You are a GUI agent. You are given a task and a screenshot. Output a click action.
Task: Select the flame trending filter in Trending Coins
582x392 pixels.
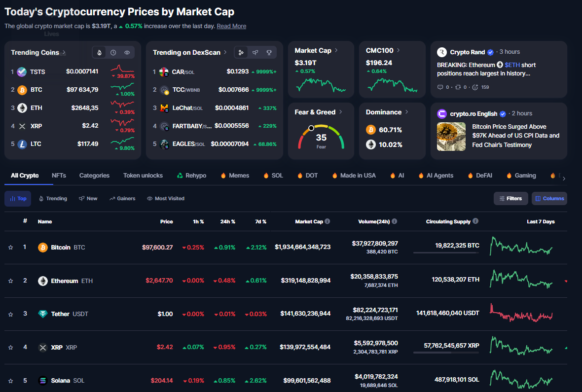click(100, 53)
